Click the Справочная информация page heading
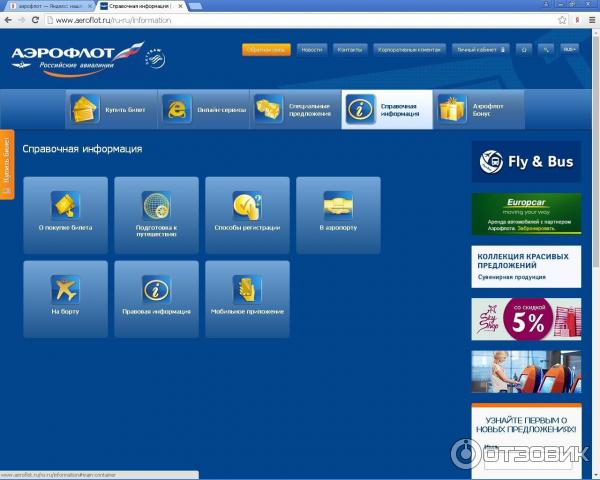 (82, 149)
